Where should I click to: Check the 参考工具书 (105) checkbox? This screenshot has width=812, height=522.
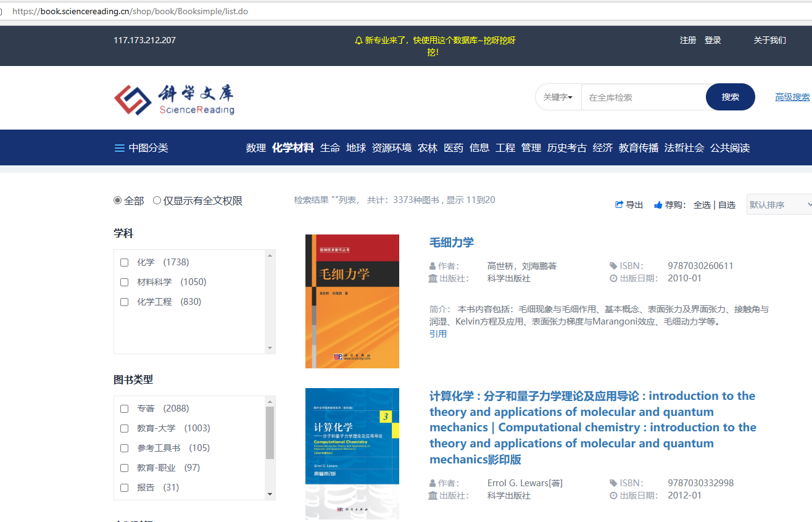coord(124,449)
